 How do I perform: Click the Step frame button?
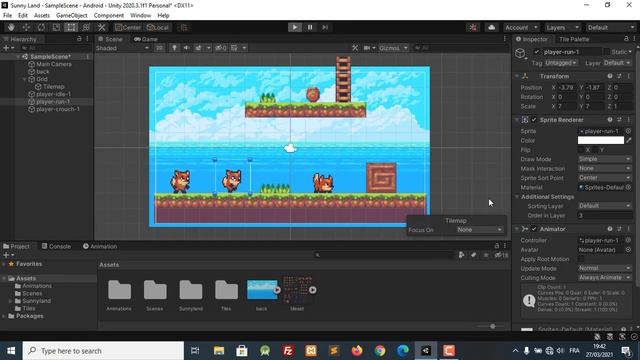click(325, 27)
